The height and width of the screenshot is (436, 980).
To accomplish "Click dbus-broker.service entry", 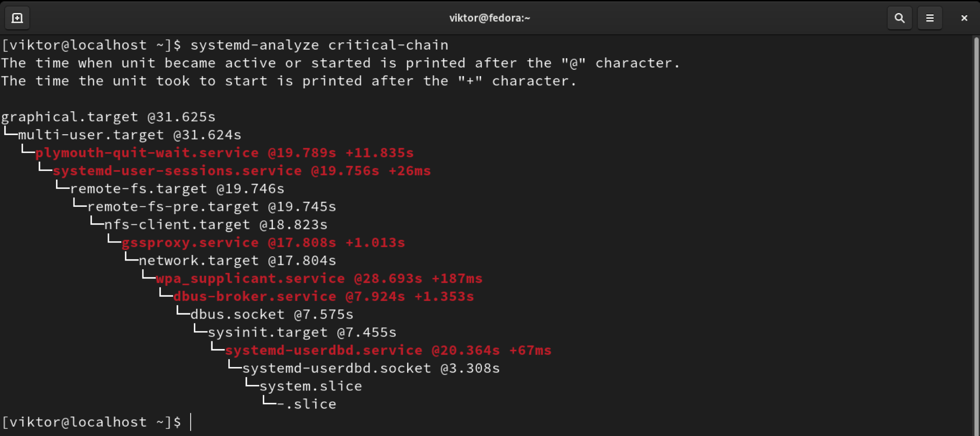I will point(323,296).
